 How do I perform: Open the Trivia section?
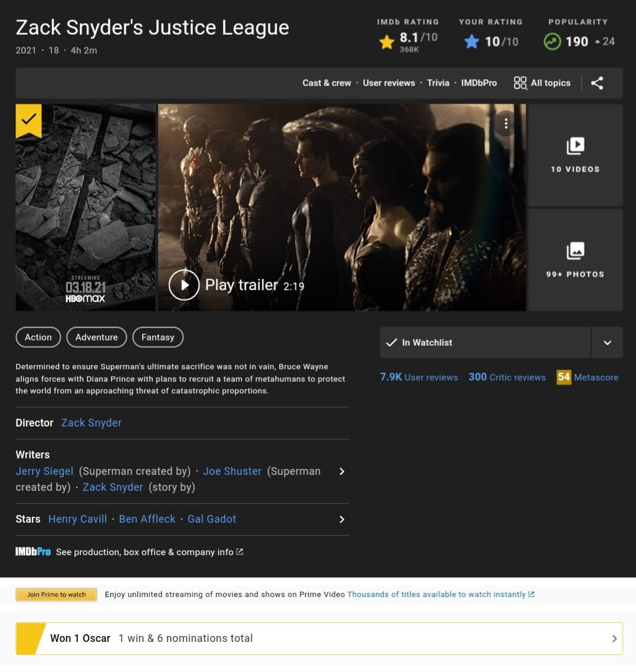438,83
